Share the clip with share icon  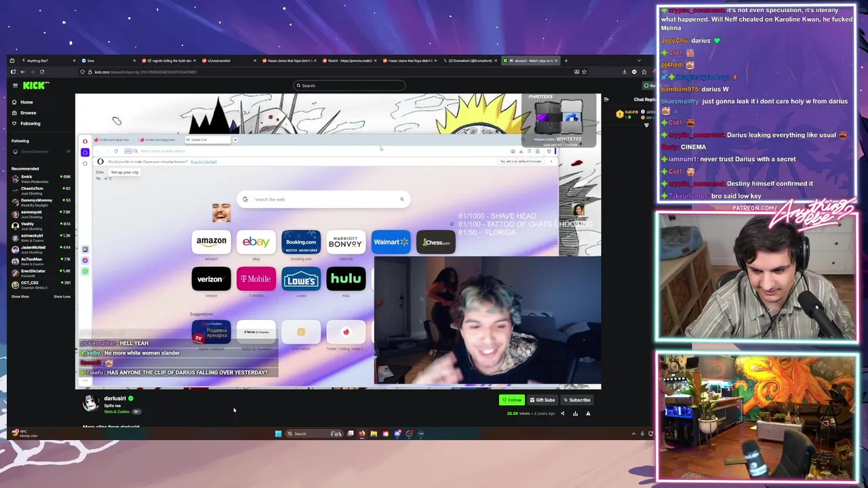pyautogui.click(x=562, y=413)
